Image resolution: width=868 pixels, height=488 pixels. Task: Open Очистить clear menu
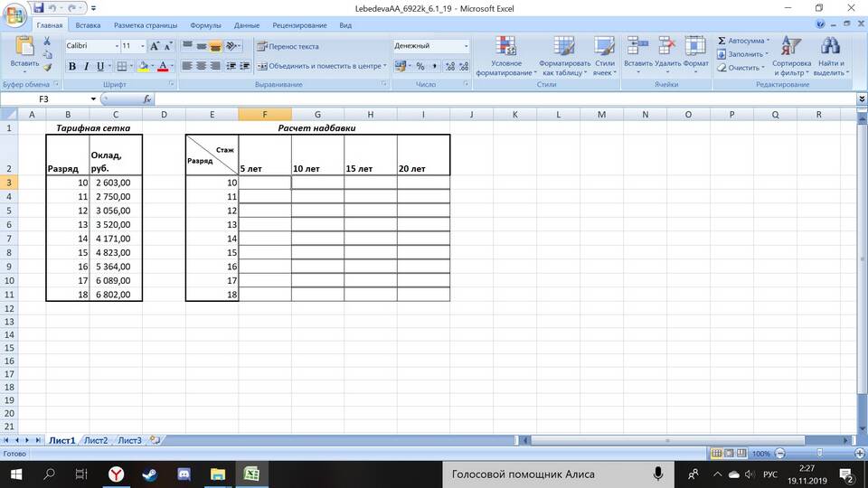(741, 68)
